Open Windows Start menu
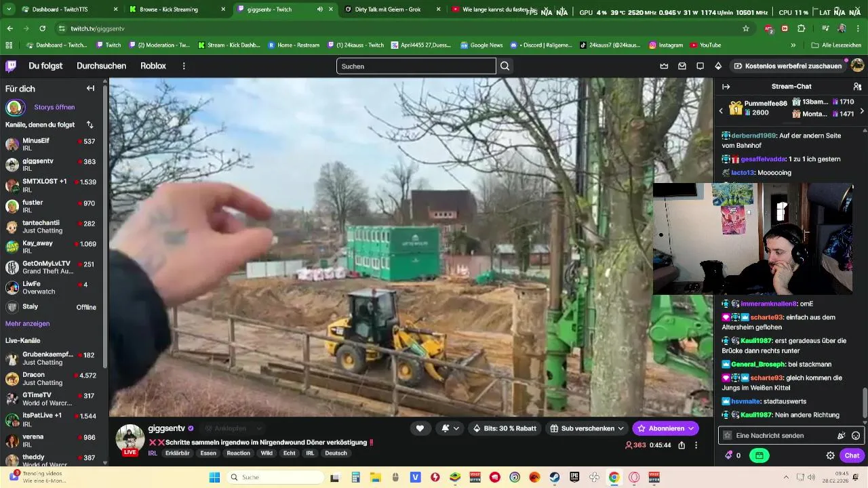This screenshot has height=488, width=868. point(214,477)
